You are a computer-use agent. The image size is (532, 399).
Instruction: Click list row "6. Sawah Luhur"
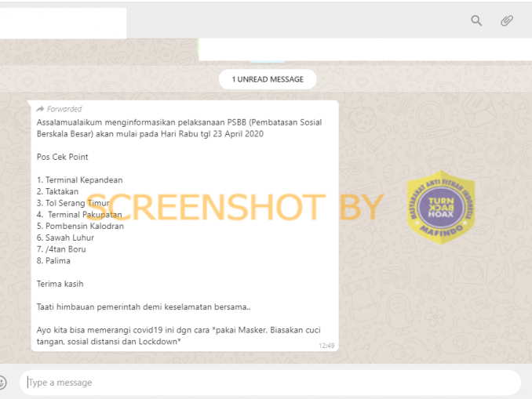65,238
